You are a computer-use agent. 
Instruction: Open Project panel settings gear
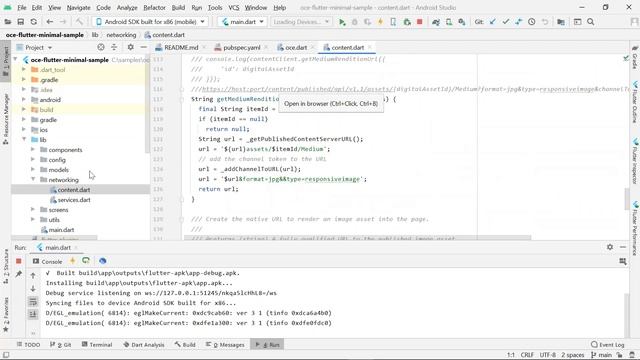click(x=130, y=47)
